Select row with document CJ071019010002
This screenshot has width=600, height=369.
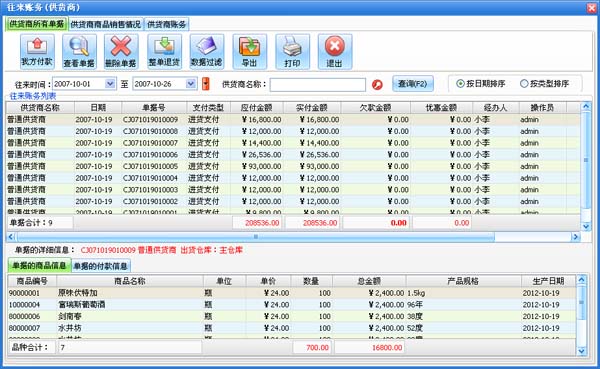point(293,201)
